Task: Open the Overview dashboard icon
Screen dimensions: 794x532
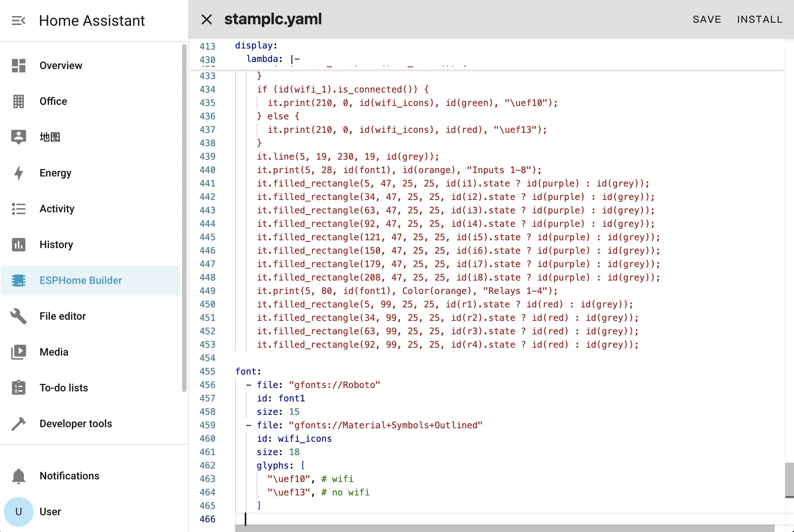Action: coord(18,66)
